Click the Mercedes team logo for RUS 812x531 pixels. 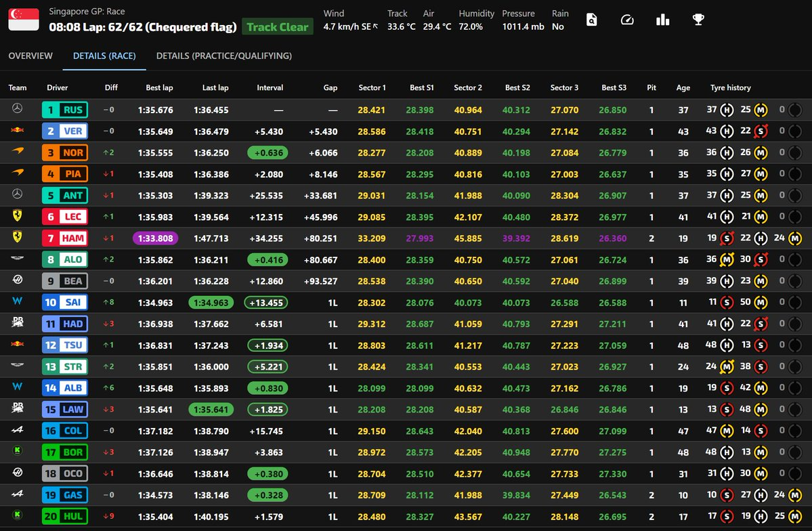click(x=18, y=109)
